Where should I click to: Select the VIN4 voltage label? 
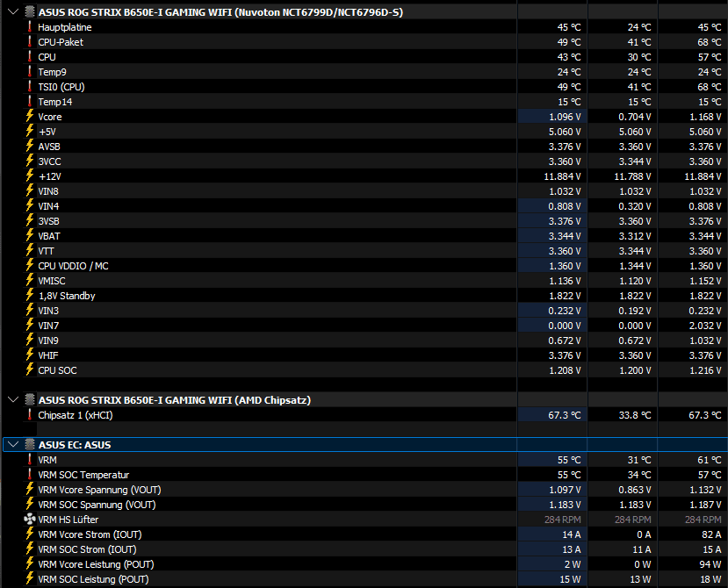pyautogui.click(x=49, y=206)
